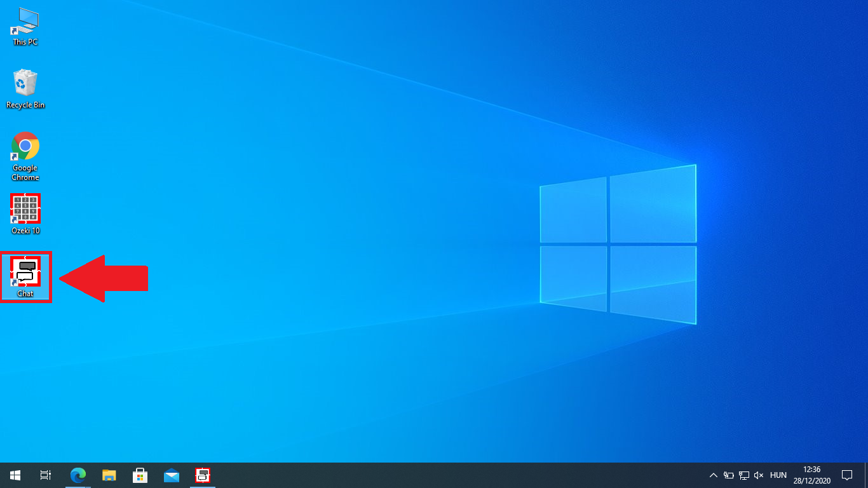Open the clock and date calendar flyout
Screen dimensions: 868x488
pyautogui.click(x=811, y=475)
